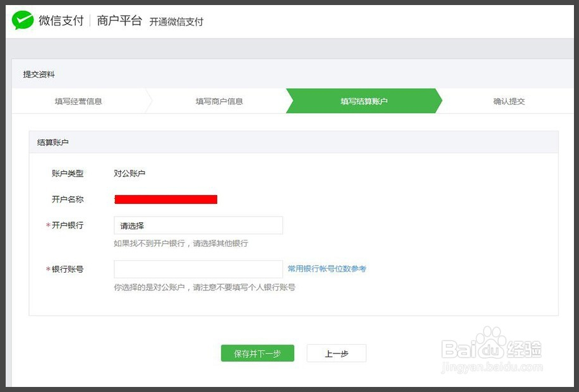Click the jingyan.baidu.com watermark text
This screenshot has height=392, width=579.
493,367
